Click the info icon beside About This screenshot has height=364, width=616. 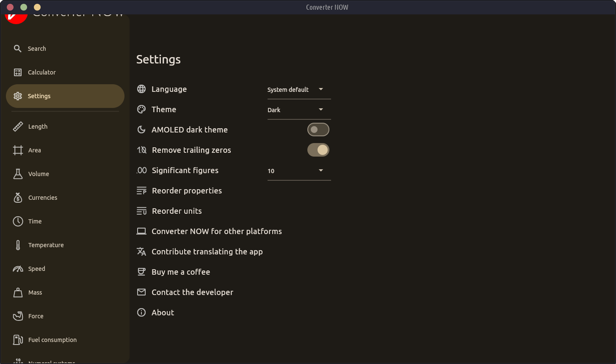tap(141, 312)
